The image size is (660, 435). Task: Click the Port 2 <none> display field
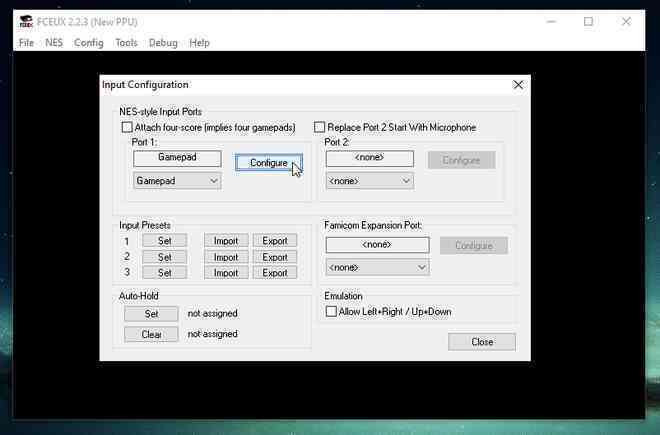pos(370,158)
